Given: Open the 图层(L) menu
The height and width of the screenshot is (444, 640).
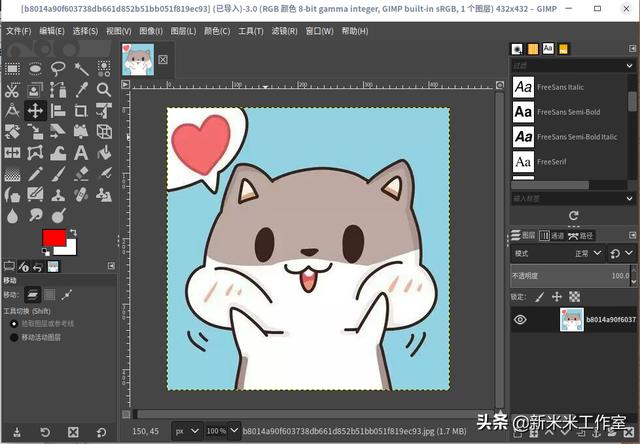Looking at the screenshot, I should click(x=183, y=31).
